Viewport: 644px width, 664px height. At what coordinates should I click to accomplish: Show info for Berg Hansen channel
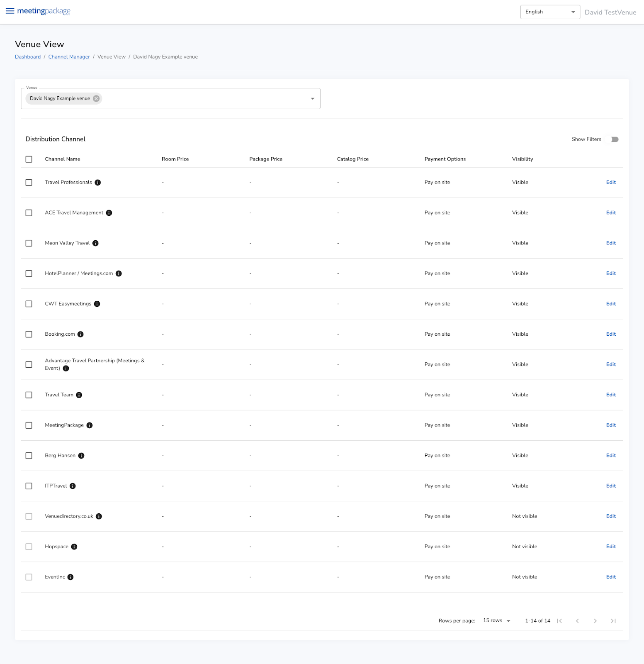[81, 456]
